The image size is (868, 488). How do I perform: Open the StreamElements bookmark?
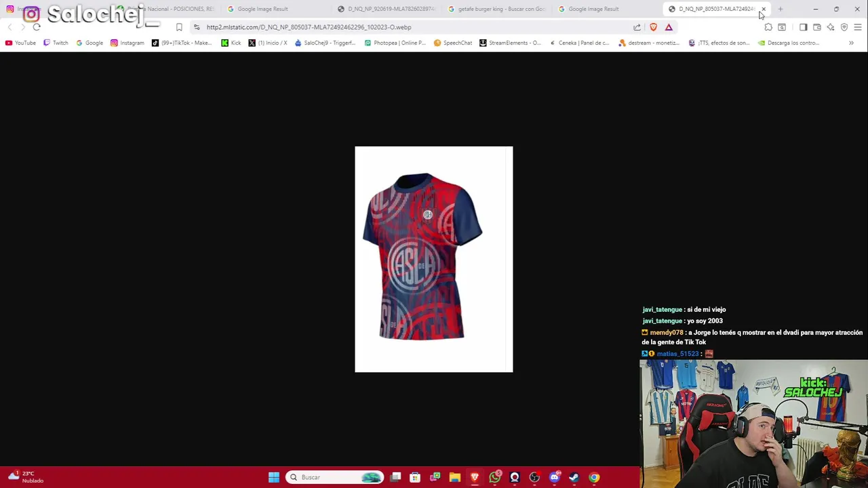pos(510,43)
